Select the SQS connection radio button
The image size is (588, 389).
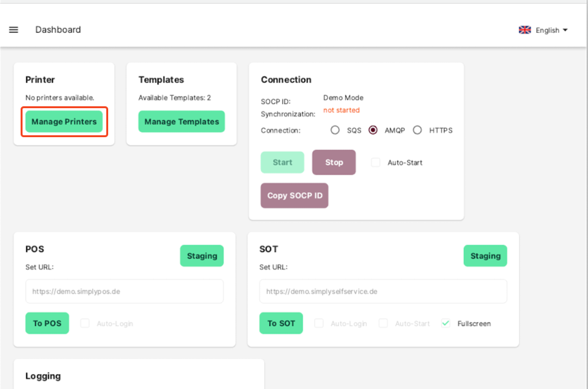click(x=335, y=130)
